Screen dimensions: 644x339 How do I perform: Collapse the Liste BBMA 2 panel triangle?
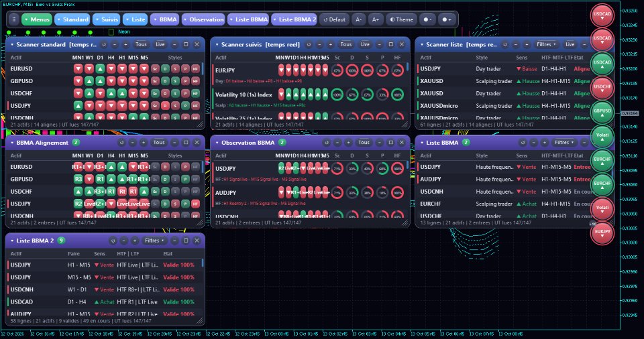tap(12, 241)
